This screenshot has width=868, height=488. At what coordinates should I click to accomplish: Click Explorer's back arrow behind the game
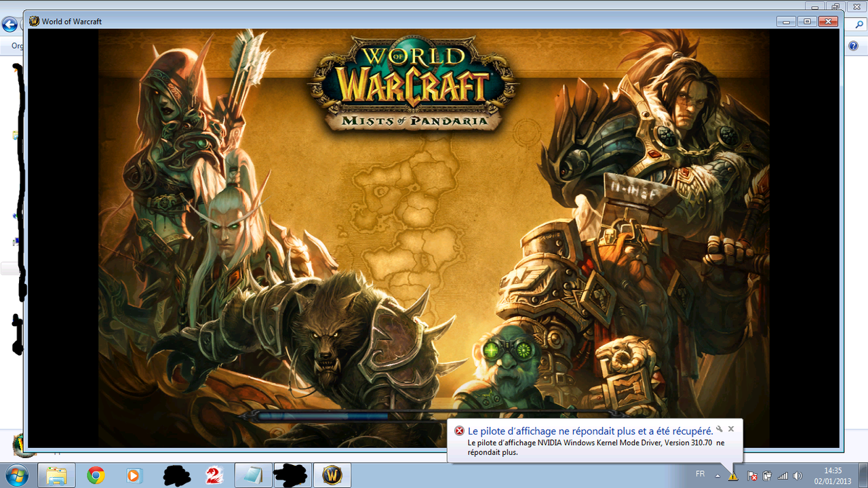[9, 25]
